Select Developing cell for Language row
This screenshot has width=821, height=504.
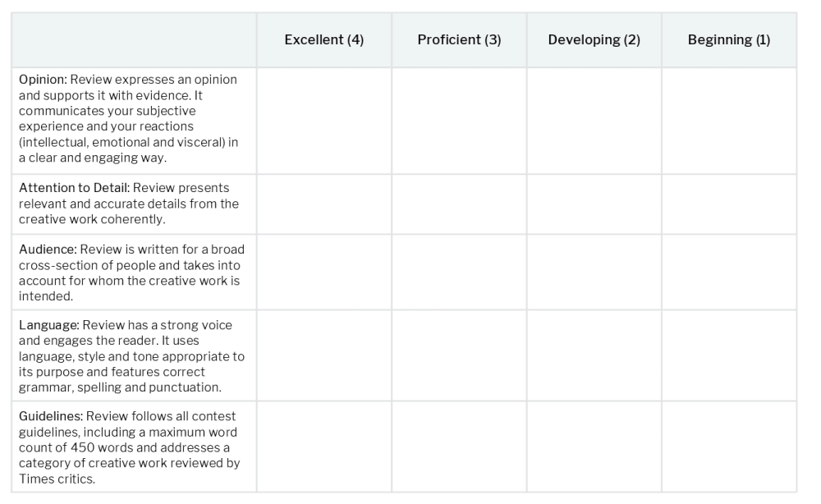594,356
